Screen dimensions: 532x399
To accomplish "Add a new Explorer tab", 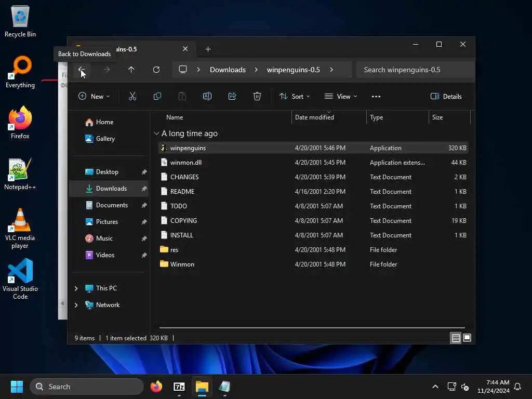I will [208, 49].
